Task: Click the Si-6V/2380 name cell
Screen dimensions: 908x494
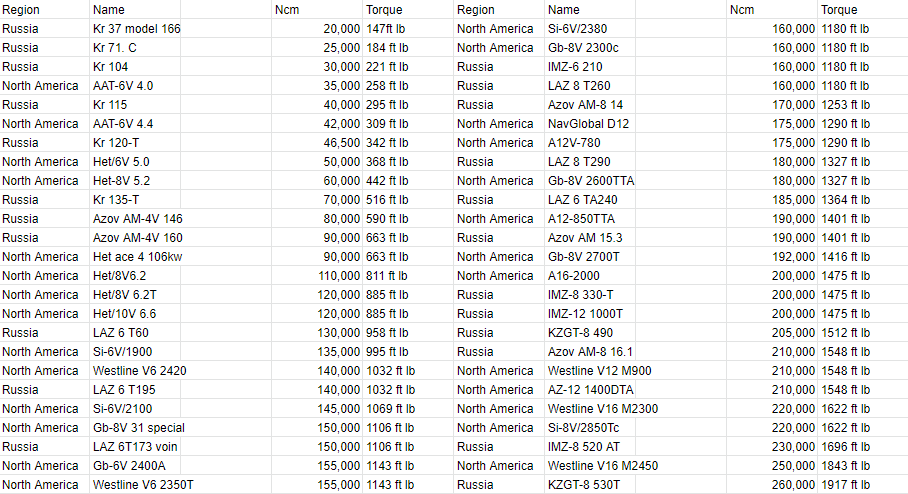Action: tap(578, 29)
